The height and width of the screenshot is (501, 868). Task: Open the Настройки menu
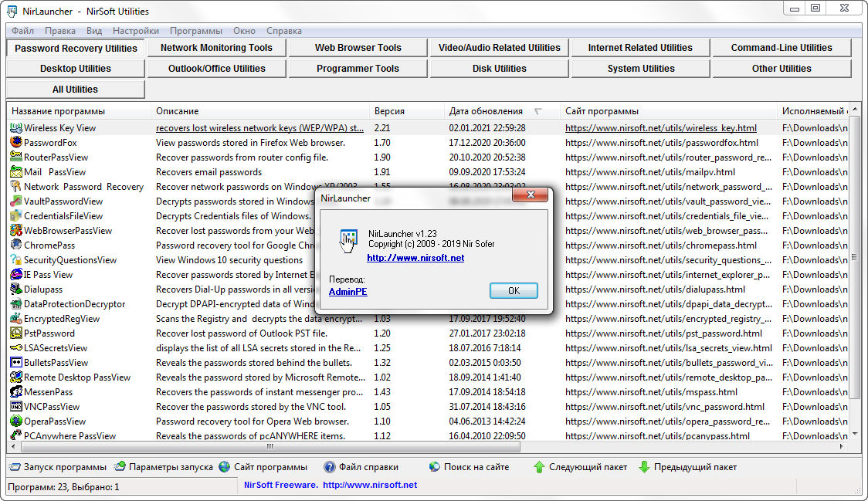tap(135, 31)
